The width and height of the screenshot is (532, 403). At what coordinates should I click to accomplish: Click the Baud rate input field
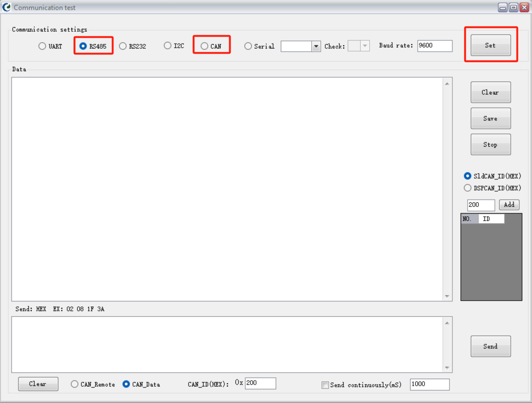pos(434,46)
